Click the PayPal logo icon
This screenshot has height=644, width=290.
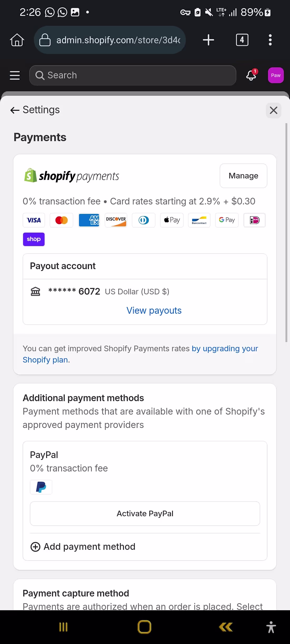41,487
